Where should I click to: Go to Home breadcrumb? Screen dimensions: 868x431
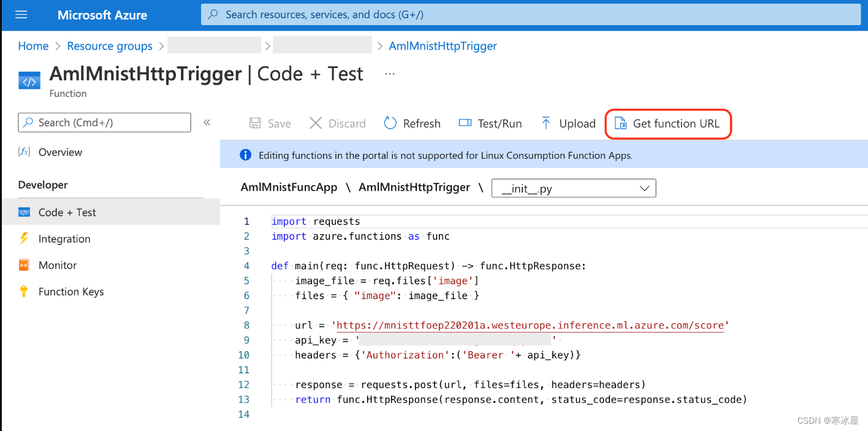pyautogui.click(x=33, y=46)
